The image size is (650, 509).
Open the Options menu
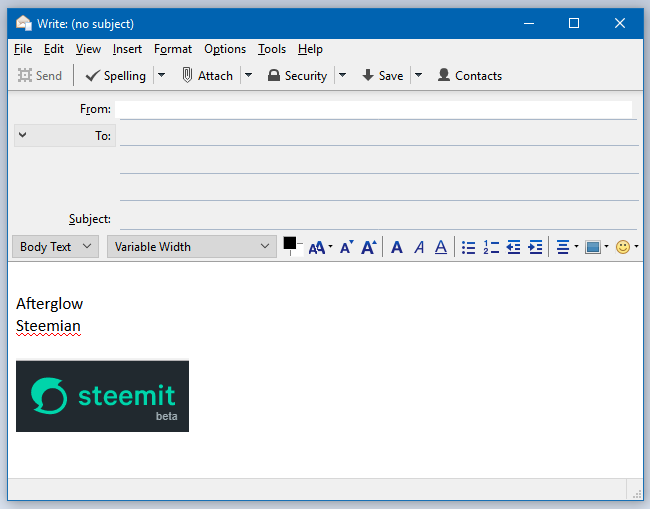tap(225, 49)
